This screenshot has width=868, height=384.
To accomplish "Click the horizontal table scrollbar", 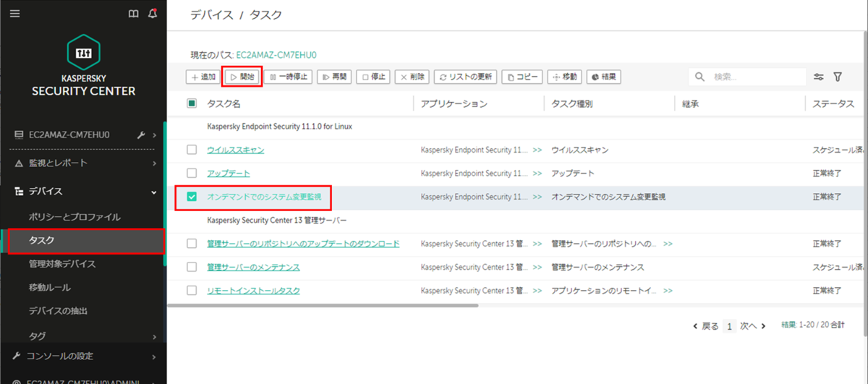I will tap(323, 305).
